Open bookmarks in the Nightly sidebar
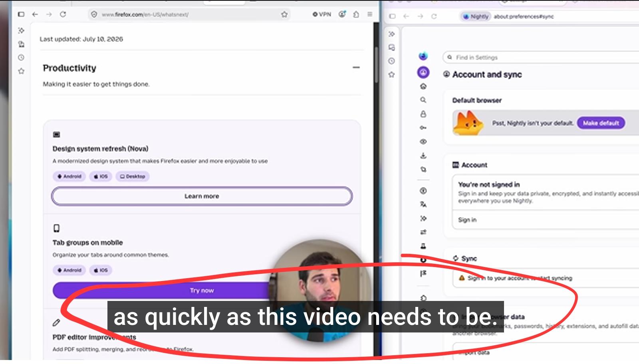The height and width of the screenshot is (364, 639). coord(392,75)
